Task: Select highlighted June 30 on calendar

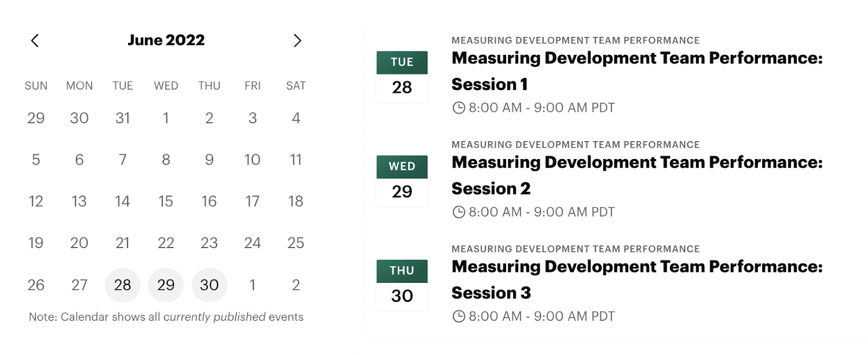Action: pos(209,285)
